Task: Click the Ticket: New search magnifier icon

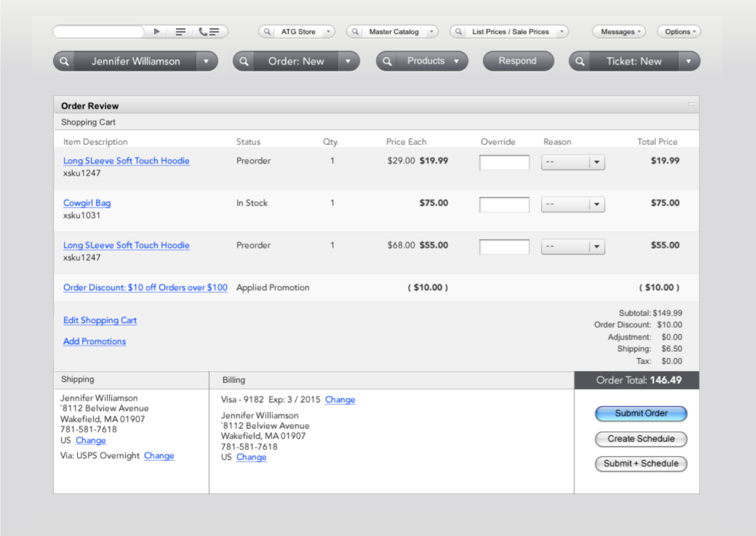Action: (580, 61)
